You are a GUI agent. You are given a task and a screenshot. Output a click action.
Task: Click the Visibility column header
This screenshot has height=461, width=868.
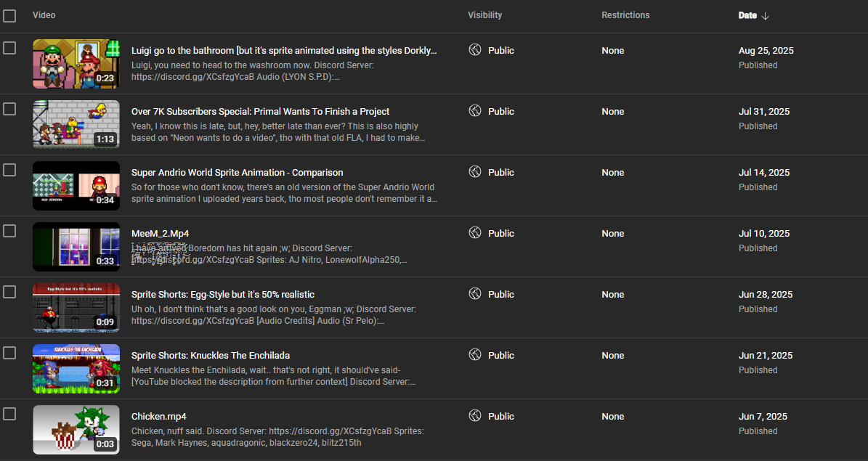(484, 15)
